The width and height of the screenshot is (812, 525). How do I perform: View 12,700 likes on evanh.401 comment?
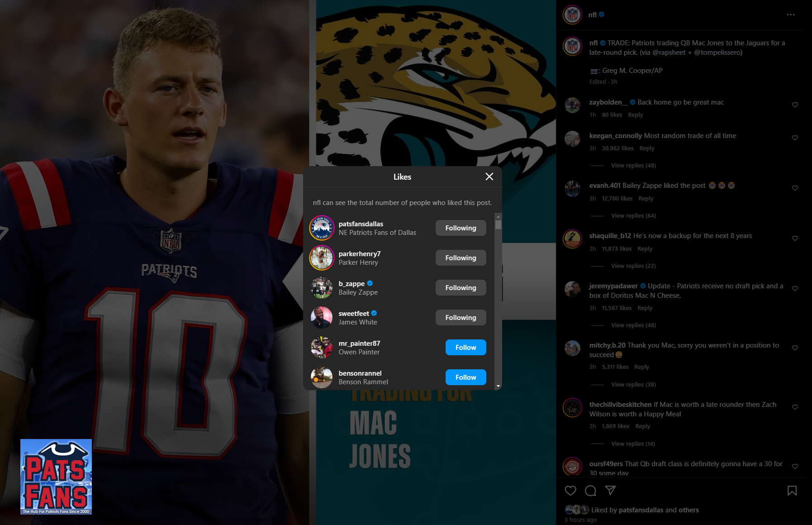pyautogui.click(x=617, y=198)
